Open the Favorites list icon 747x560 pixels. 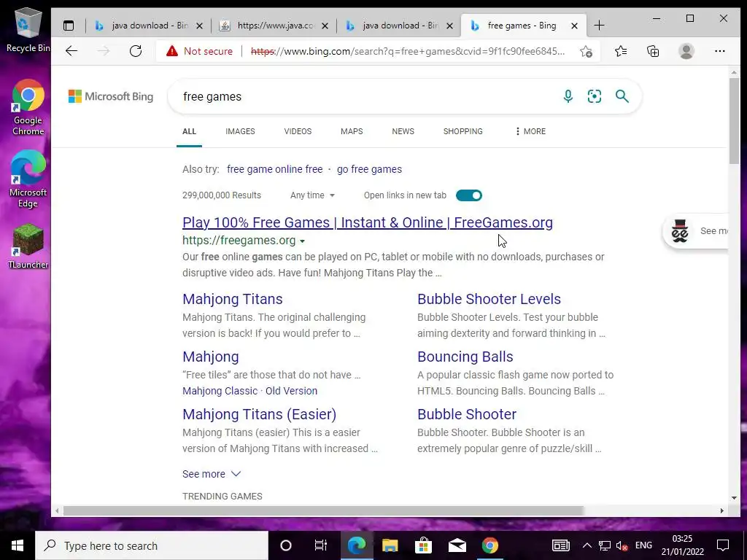click(621, 51)
